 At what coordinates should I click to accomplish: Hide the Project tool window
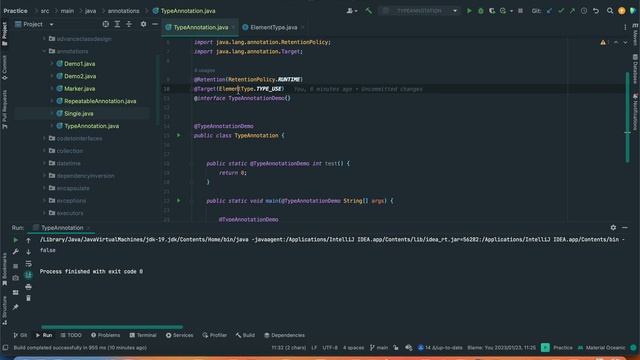[x=155, y=24]
